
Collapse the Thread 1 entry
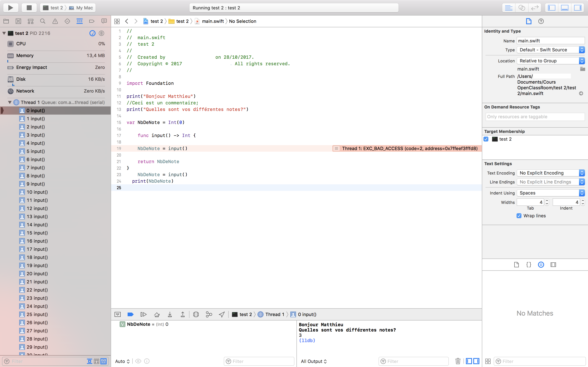(x=10, y=102)
